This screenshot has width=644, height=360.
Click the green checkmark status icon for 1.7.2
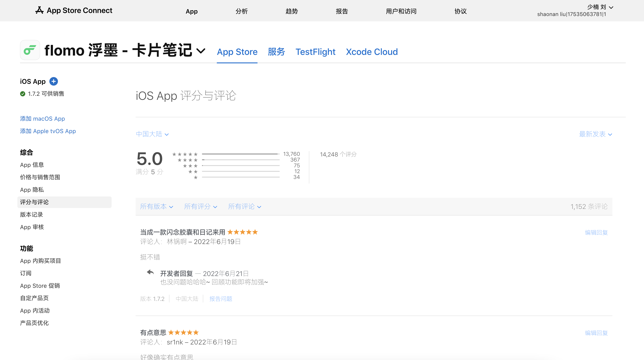pos(23,94)
